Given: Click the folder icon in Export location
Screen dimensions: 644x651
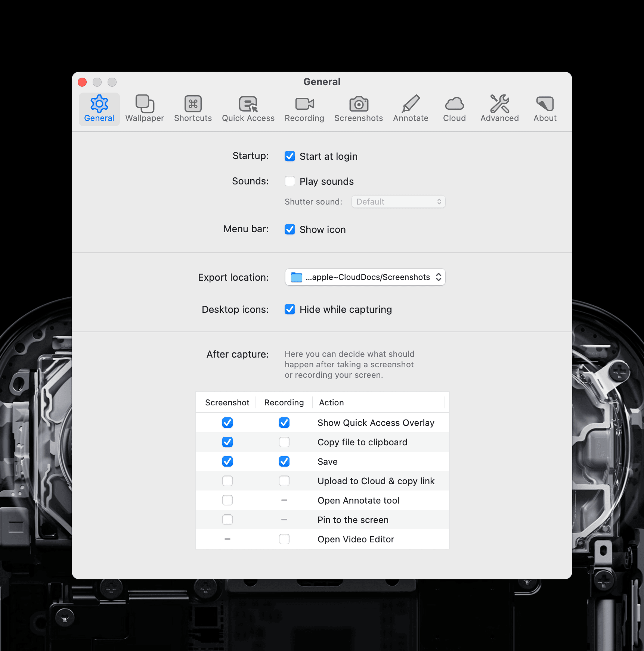Looking at the screenshot, I should 297,277.
